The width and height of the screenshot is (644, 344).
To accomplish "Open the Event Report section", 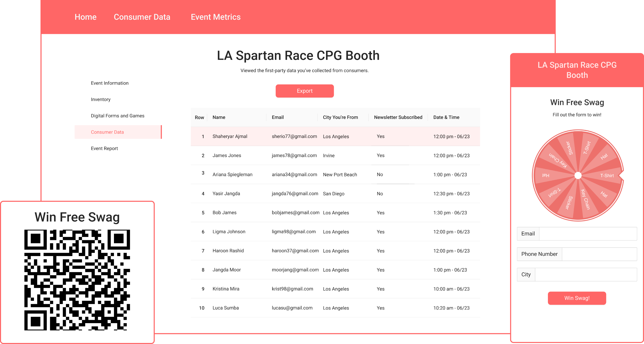I will pos(104,149).
